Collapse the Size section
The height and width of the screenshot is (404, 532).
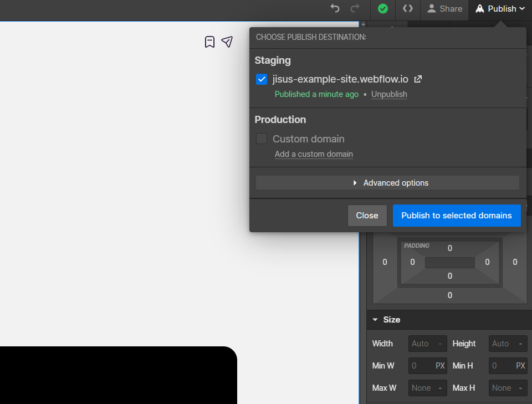pos(375,320)
